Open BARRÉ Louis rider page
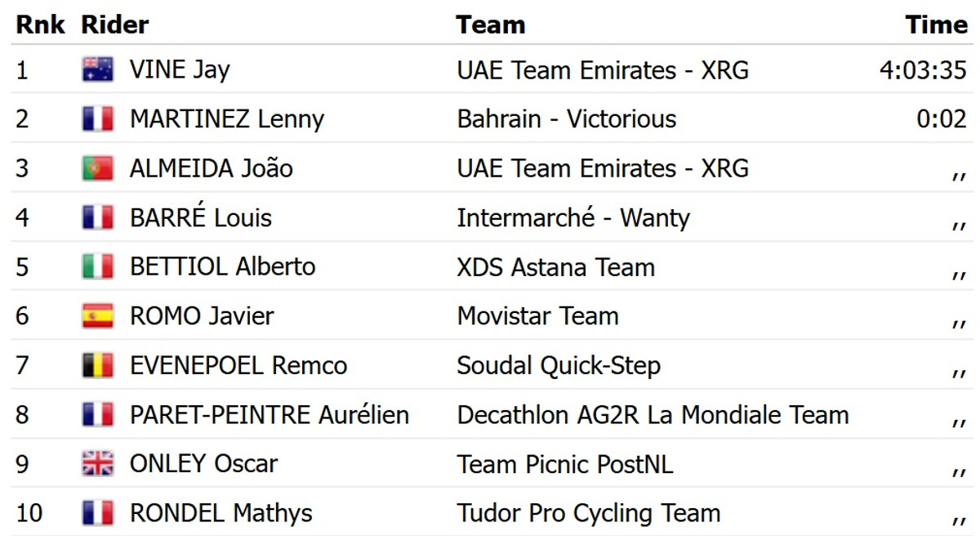The image size is (980, 536). point(201,218)
